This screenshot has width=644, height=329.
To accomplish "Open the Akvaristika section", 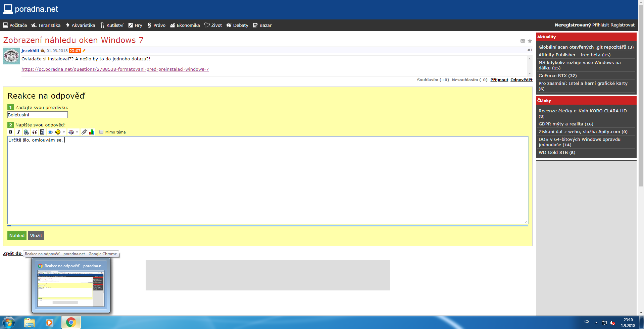I will pos(80,25).
